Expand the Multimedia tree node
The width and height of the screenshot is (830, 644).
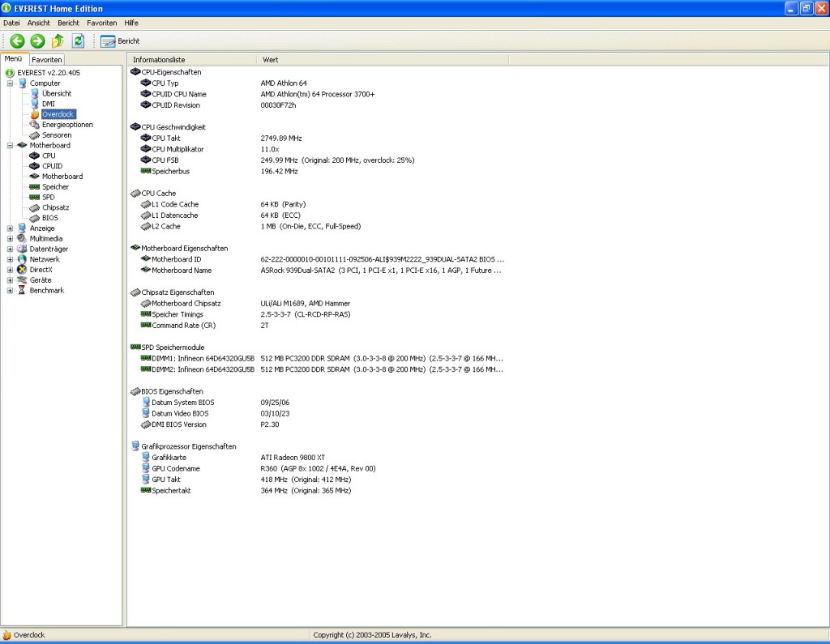[x=10, y=239]
